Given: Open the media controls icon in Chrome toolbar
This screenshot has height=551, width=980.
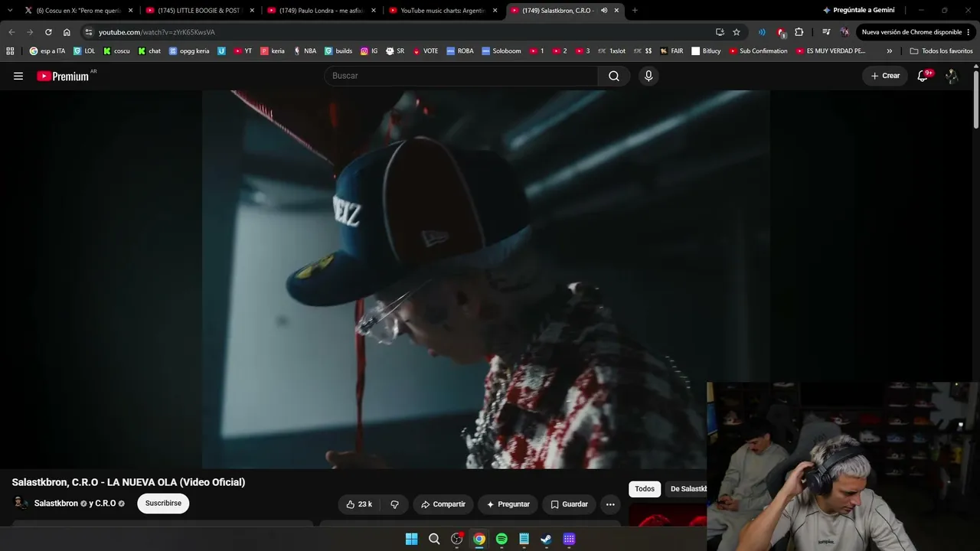Looking at the screenshot, I should click(826, 32).
